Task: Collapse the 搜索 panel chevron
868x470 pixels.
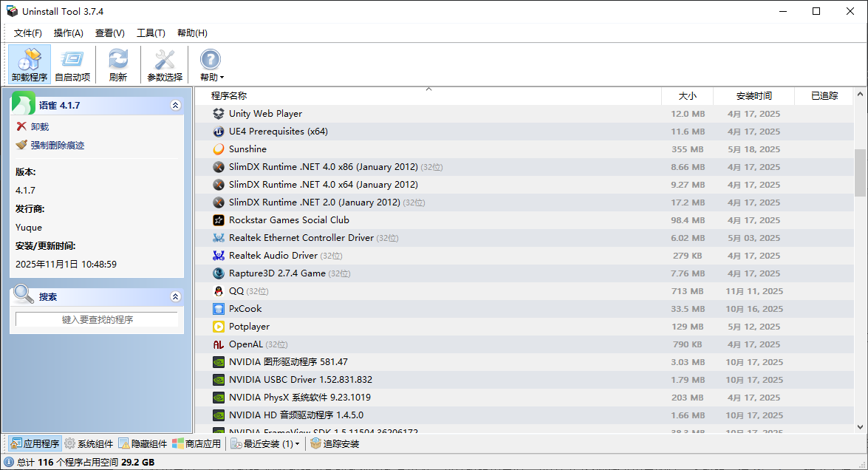Action: [175, 297]
